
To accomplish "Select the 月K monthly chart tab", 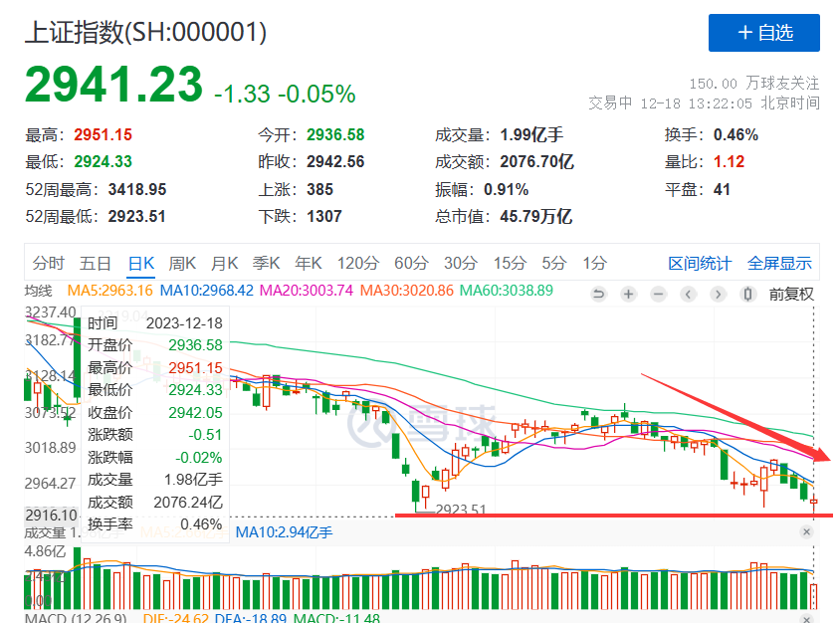I will coord(225,263).
